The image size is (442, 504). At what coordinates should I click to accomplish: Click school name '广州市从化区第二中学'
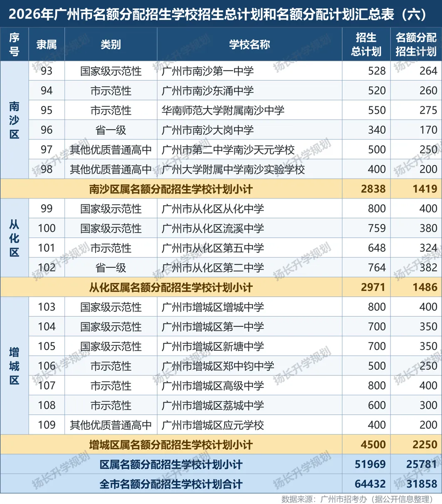[212, 268]
